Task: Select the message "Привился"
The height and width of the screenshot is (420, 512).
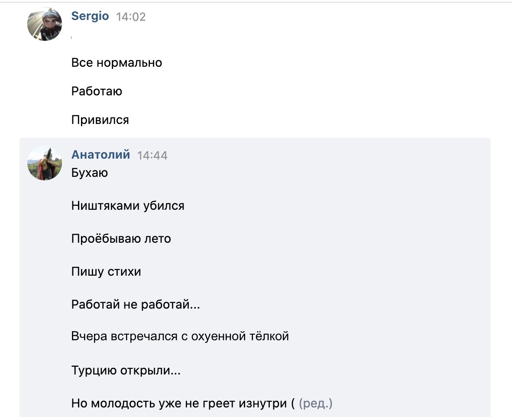Action: pos(100,120)
